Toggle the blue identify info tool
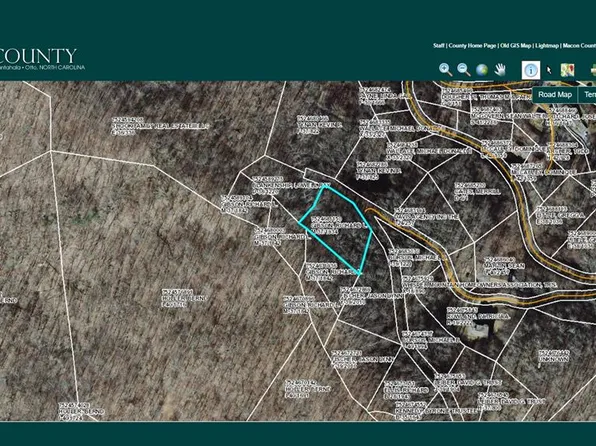 pos(531,70)
